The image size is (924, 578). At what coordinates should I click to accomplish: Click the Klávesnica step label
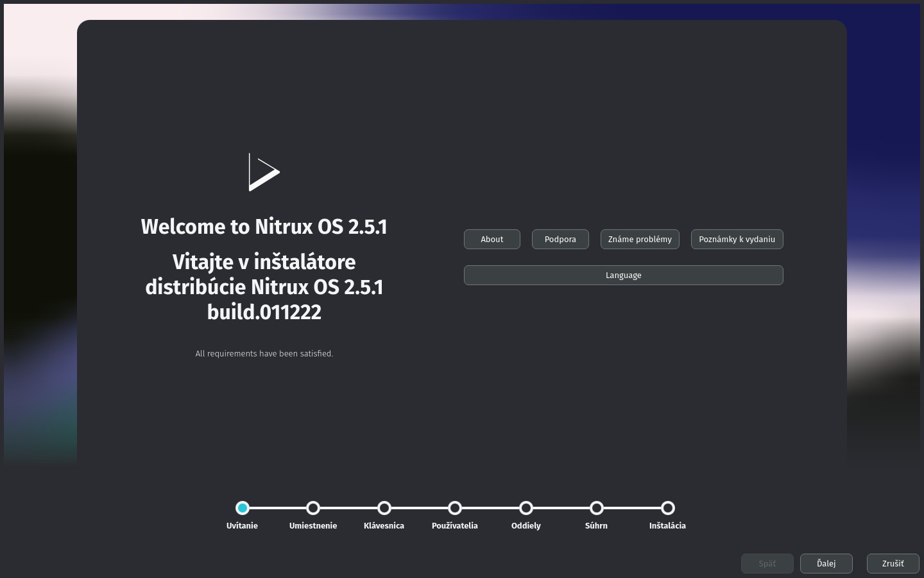(x=384, y=525)
